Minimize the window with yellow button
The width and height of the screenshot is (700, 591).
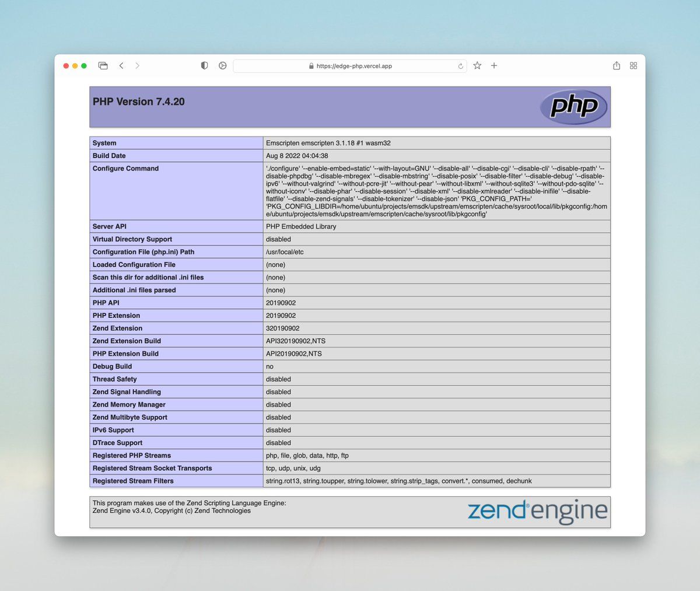pyautogui.click(x=75, y=66)
